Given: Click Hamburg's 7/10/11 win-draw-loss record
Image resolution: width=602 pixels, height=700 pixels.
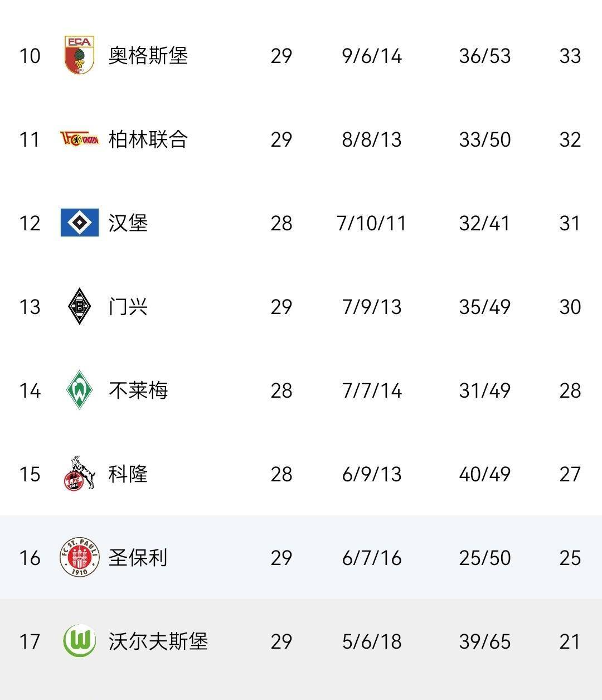Looking at the screenshot, I should pos(372,223).
